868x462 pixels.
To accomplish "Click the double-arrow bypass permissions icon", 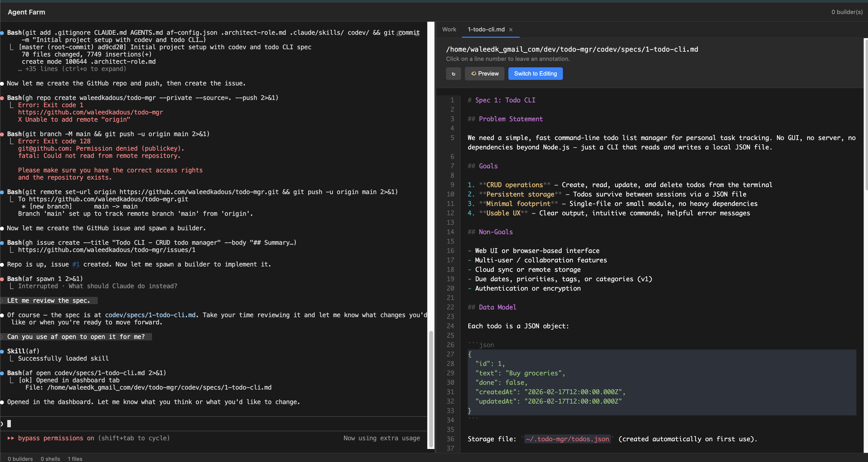I will pyautogui.click(x=11, y=438).
